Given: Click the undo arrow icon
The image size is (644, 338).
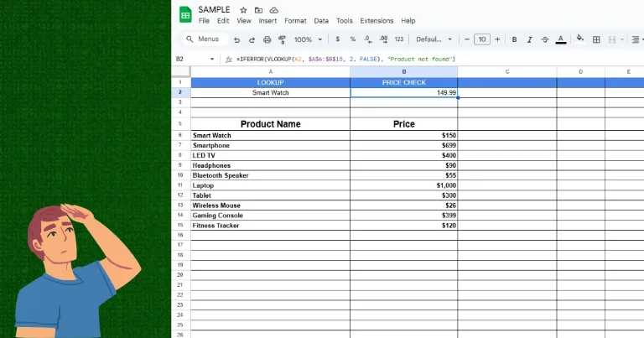Looking at the screenshot, I should click(237, 39).
